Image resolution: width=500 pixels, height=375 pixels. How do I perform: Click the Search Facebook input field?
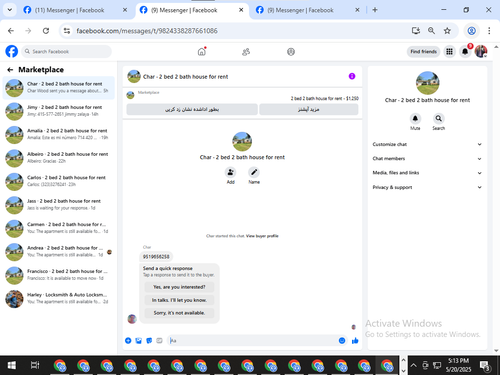67,52
